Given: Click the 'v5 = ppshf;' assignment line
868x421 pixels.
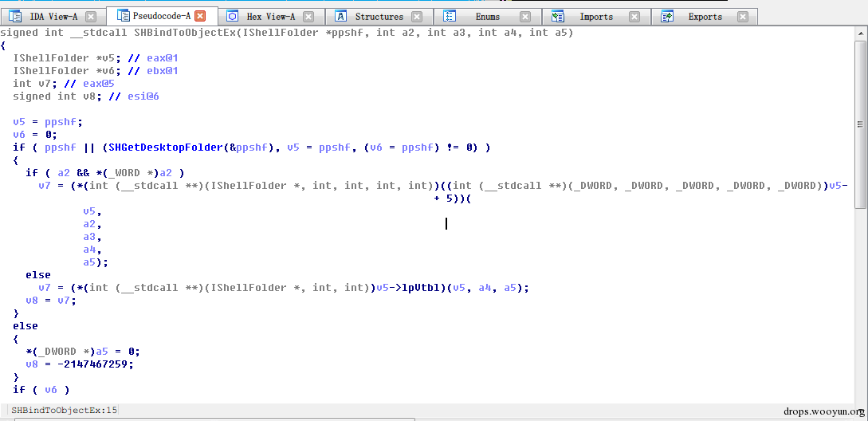Looking at the screenshot, I should tap(48, 122).
